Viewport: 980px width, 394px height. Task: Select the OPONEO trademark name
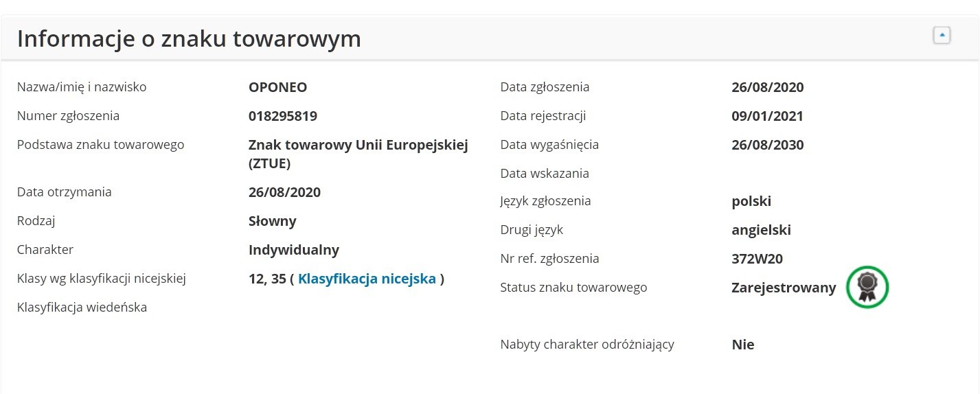click(x=277, y=87)
